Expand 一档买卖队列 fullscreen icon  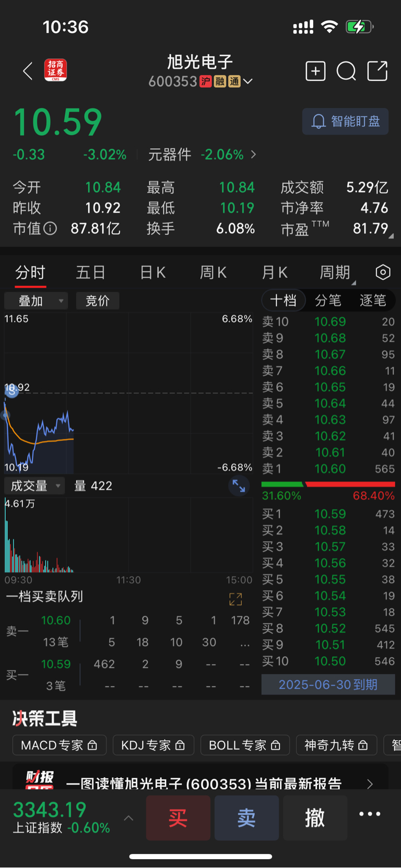[235, 599]
